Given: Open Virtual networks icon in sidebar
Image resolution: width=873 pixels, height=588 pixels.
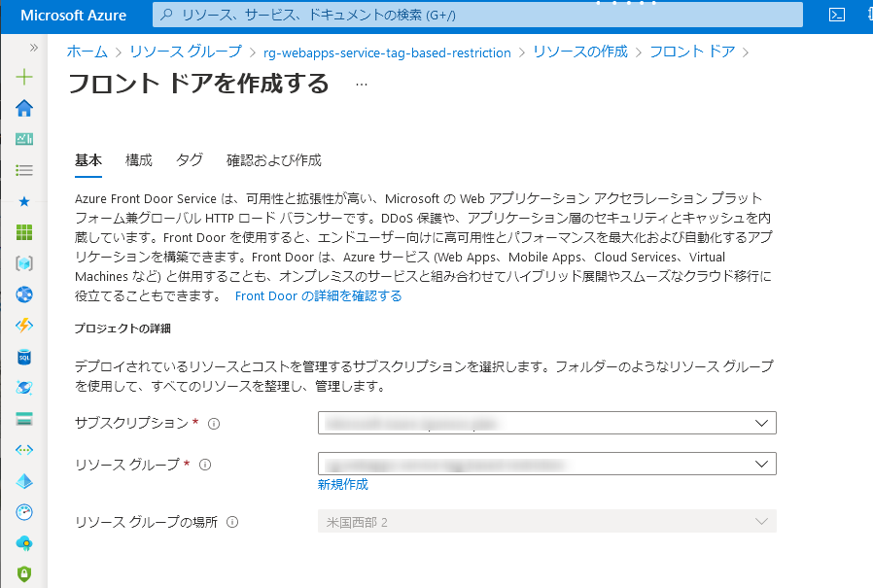Looking at the screenshot, I should [24, 450].
